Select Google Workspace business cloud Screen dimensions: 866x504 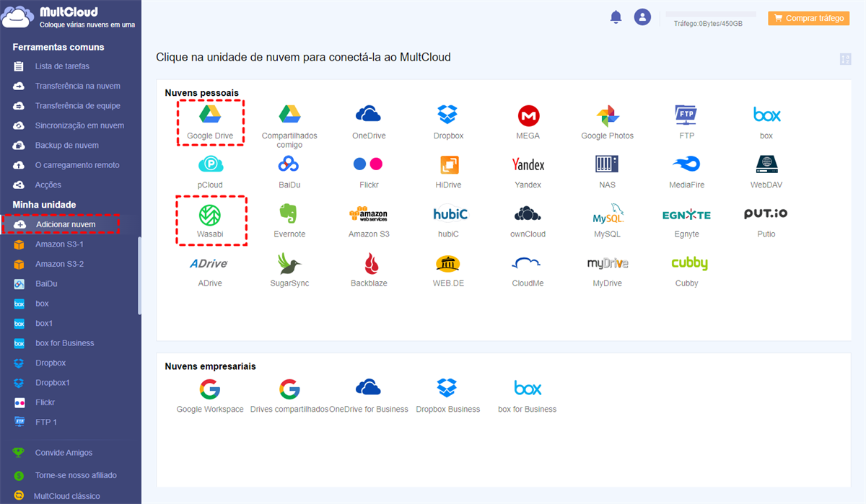coord(210,395)
